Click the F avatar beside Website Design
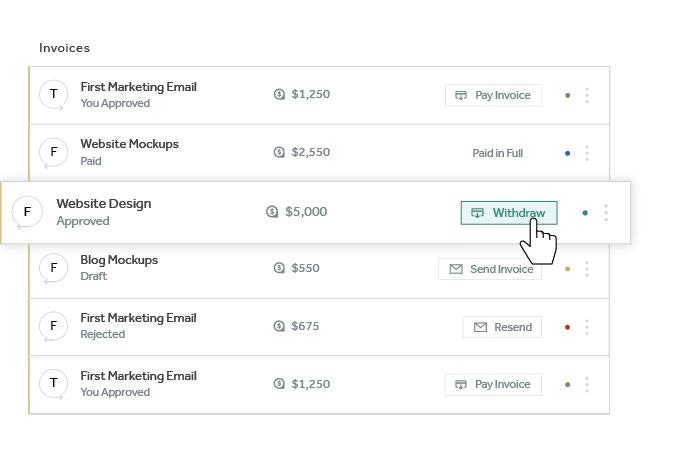Image resolution: width=696 pixels, height=450 pixels. pyautogui.click(x=27, y=212)
